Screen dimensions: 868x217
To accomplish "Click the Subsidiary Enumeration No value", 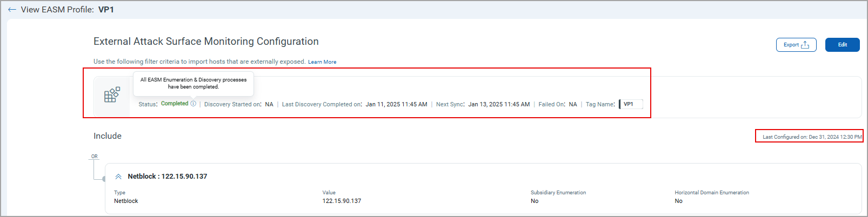I will point(535,201).
